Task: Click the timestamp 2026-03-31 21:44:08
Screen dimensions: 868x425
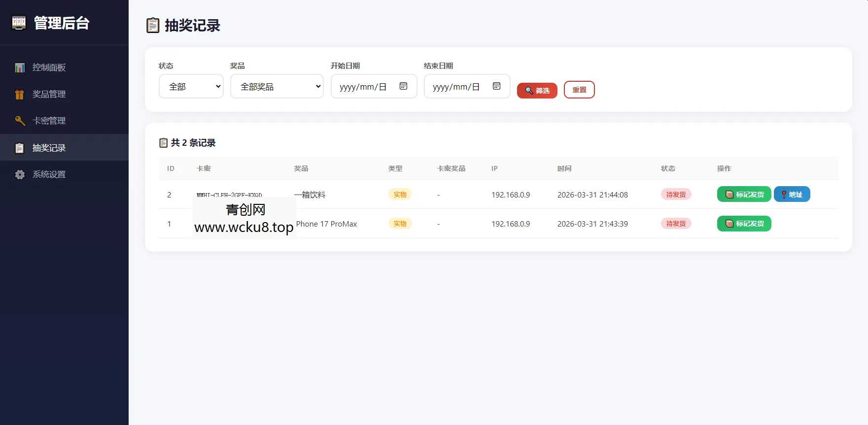Action: [x=592, y=195]
